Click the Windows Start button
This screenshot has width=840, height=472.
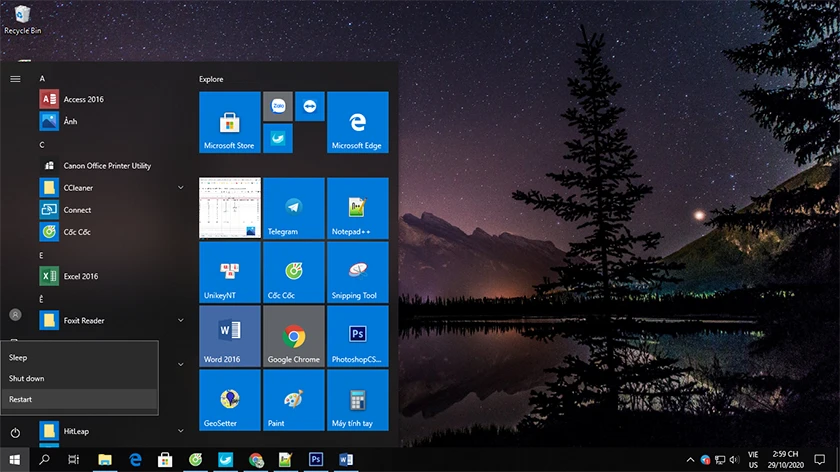(14, 460)
